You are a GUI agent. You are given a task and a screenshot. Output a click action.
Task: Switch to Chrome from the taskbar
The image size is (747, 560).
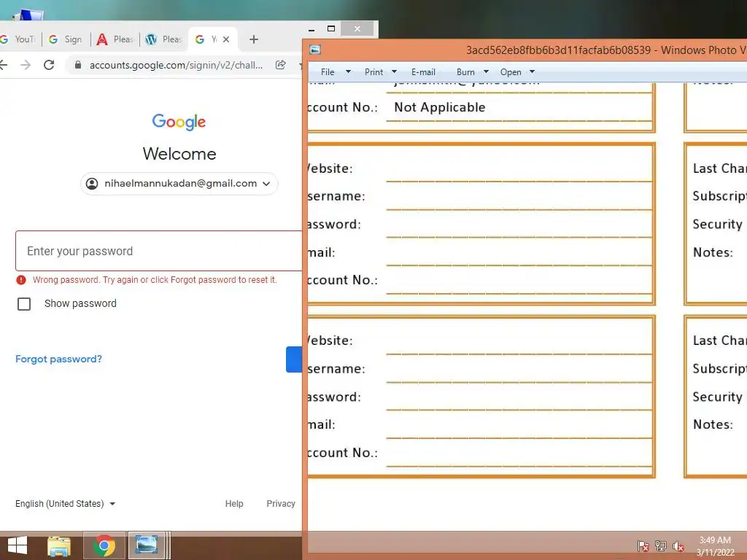[x=104, y=545]
